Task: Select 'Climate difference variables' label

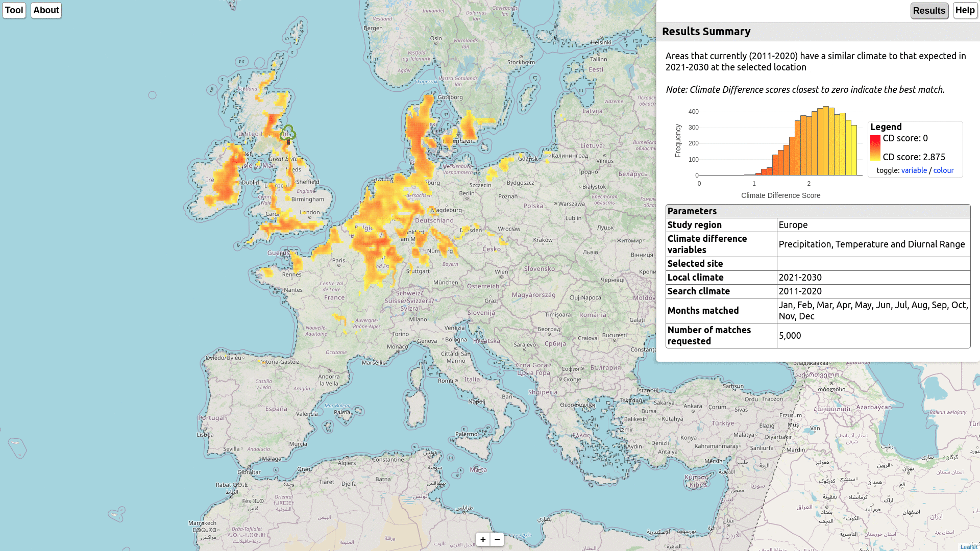Action: click(707, 244)
